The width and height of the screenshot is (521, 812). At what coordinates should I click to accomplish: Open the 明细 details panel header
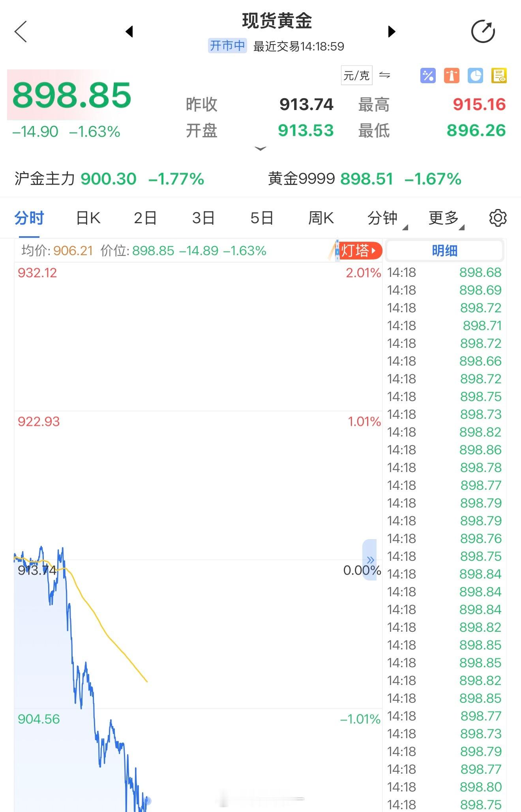(x=444, y=251)
